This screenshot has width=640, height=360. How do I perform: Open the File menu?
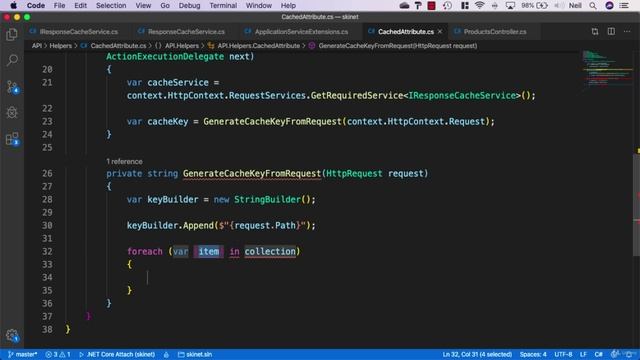click(59, 5)
